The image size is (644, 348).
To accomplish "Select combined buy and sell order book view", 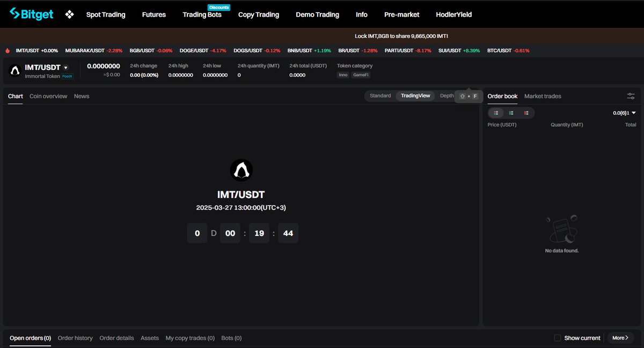I will (x=496, y=113).
